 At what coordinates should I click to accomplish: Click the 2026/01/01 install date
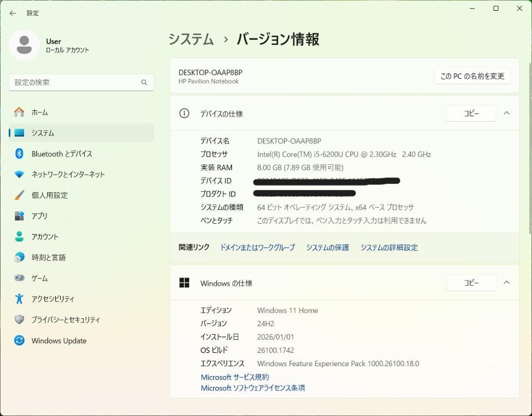[275, 337]
